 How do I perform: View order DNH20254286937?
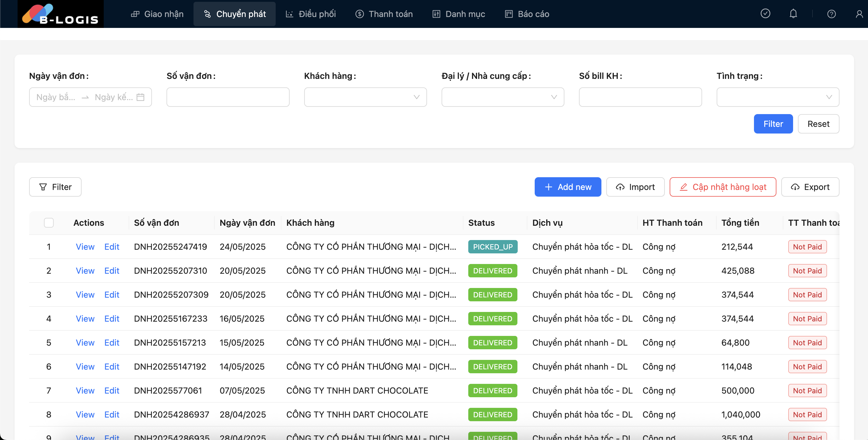(x=85, y=415)
